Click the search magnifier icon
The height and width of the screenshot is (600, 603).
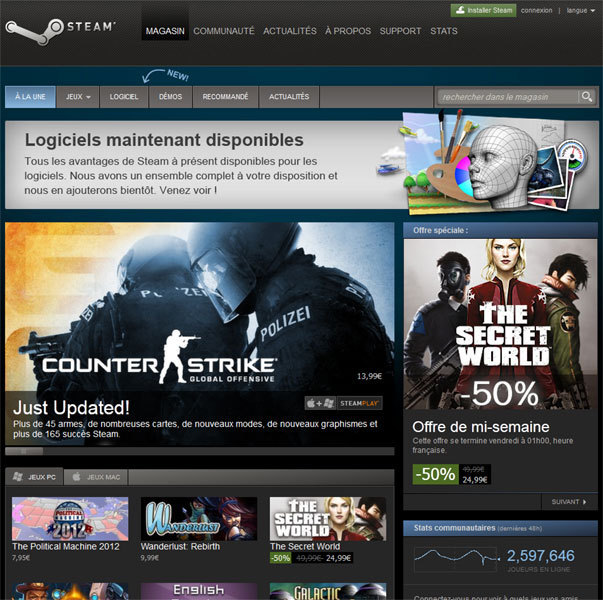(586, 97)
